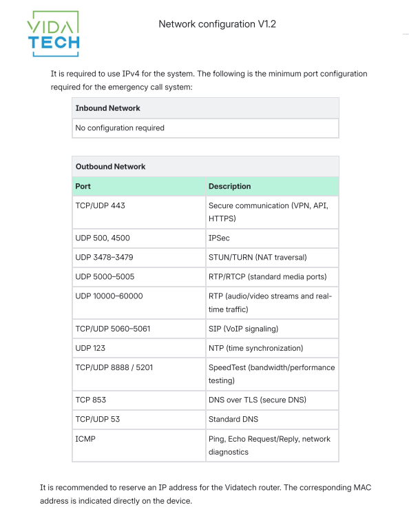Screen dimensions: 409x532
Task: Select the TCP/UDP 443 port cell
Action: tap(138, 212)
